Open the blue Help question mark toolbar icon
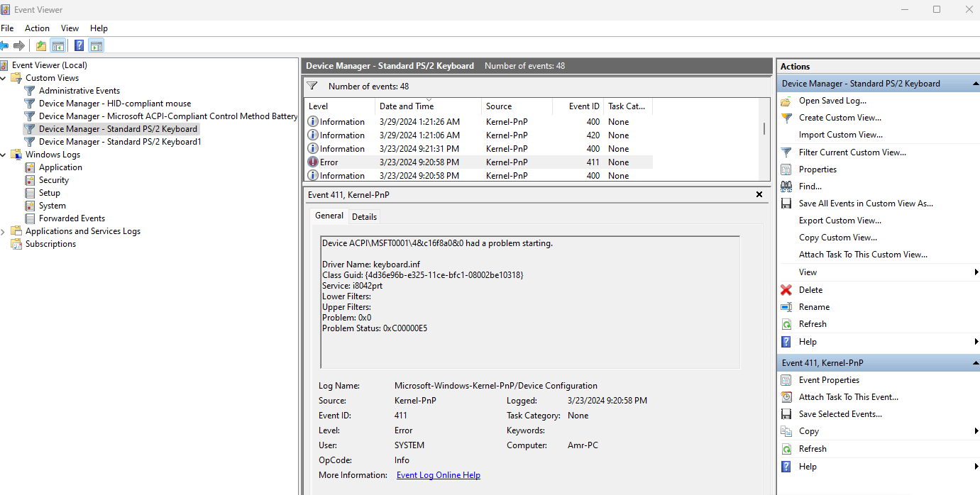This screenshot has width=980, height=495. point(78,45)
